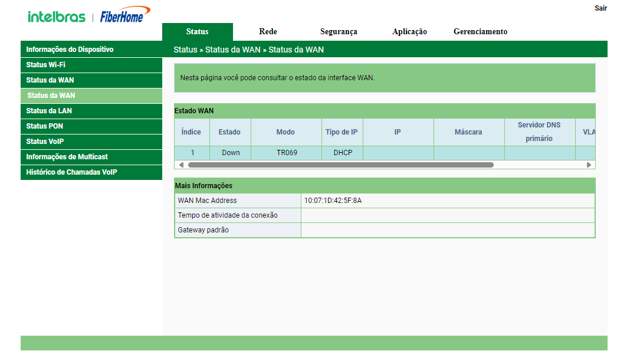This screenshot has height=364, width=617.
Task: Click the breadcrumb Status » Status da WAN
Action: tap(249, 50)
